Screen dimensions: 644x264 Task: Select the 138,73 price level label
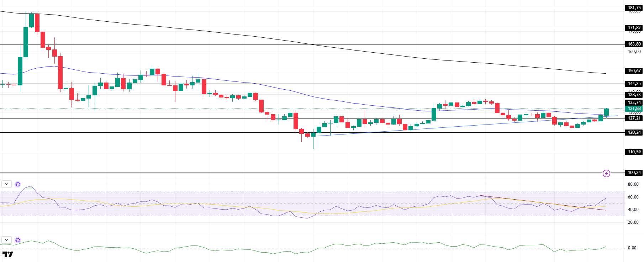(634, 95)
